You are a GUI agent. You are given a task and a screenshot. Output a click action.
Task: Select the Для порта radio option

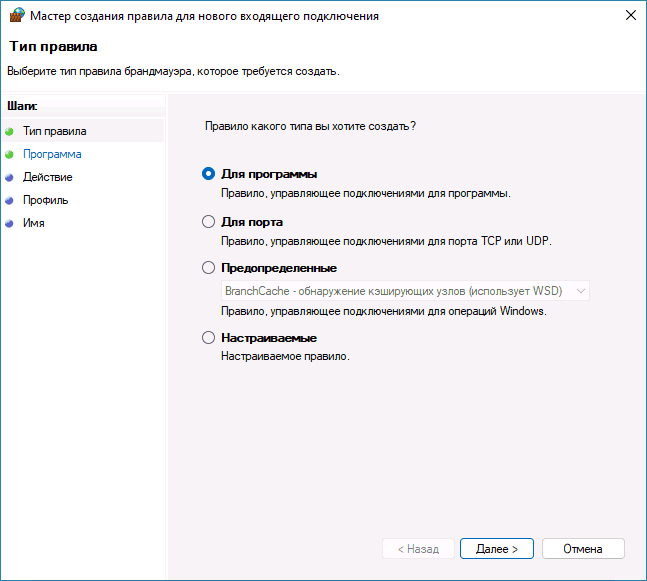coord(209,222)
